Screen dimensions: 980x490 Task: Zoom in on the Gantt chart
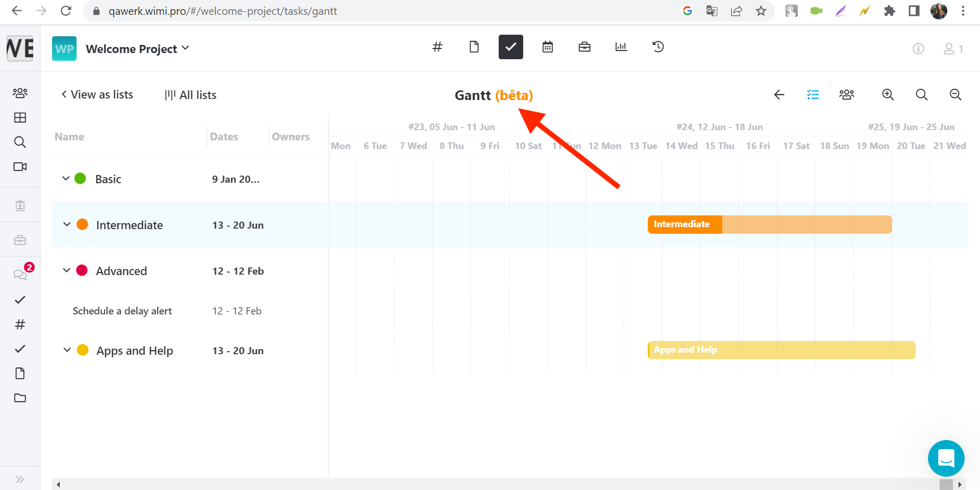[x=888, y=95]
